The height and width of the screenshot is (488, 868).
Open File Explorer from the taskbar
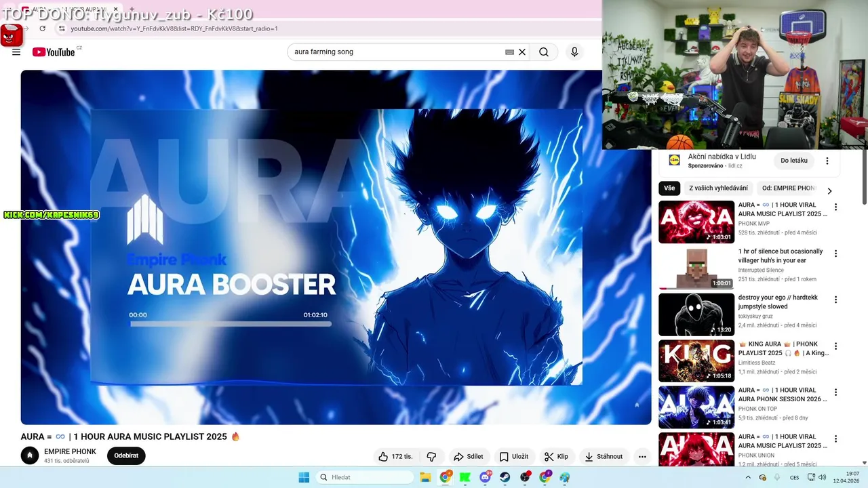pyautogui.click(x=425, y=477)
